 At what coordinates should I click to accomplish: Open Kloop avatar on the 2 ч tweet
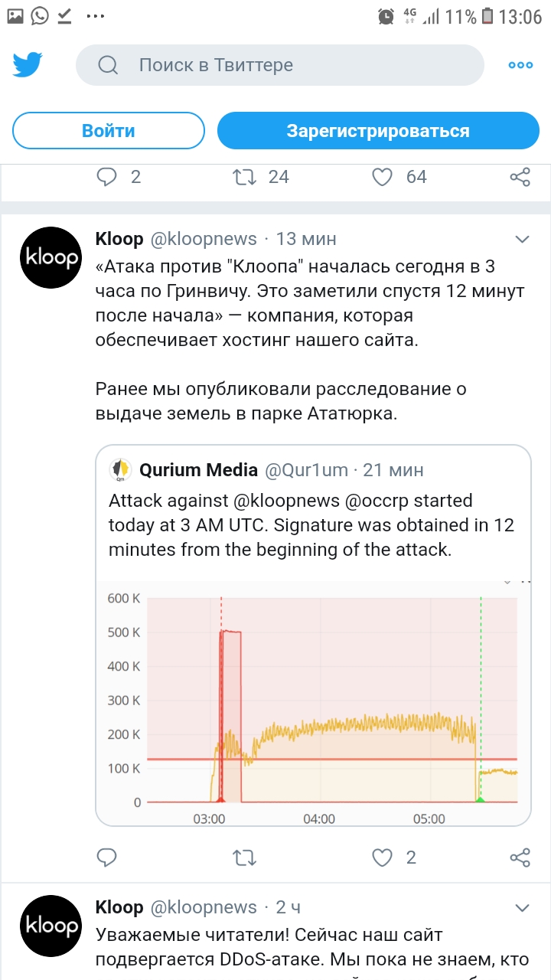coord(50,926)
